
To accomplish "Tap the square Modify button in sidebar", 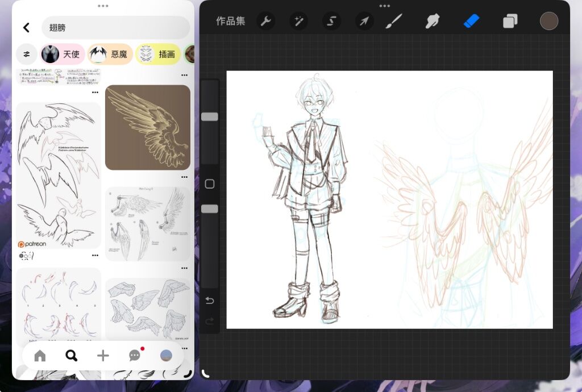I will coord(210,184).
